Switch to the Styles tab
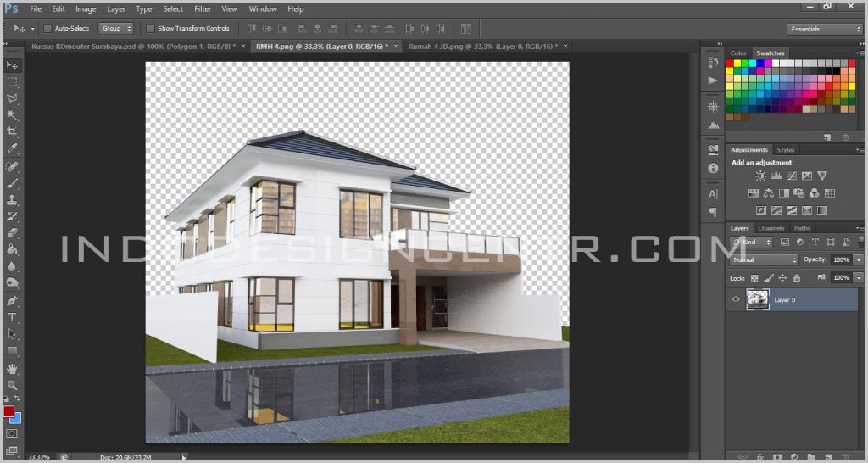Viewport: 868px width, 463px height. [785, 149]
